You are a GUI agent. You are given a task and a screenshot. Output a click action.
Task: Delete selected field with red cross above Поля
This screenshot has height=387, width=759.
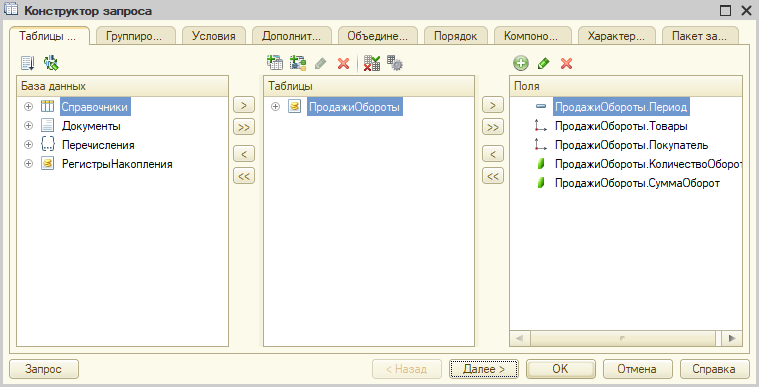click(x=566, y=63)
